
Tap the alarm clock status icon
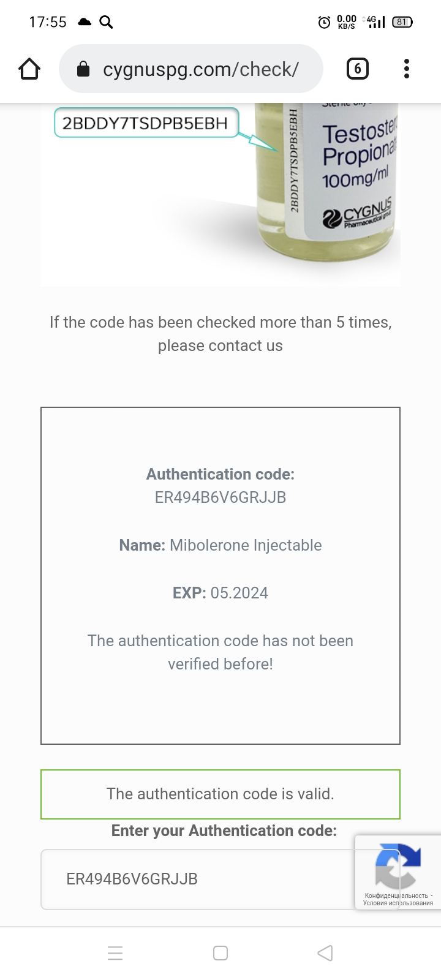(324, 22)
